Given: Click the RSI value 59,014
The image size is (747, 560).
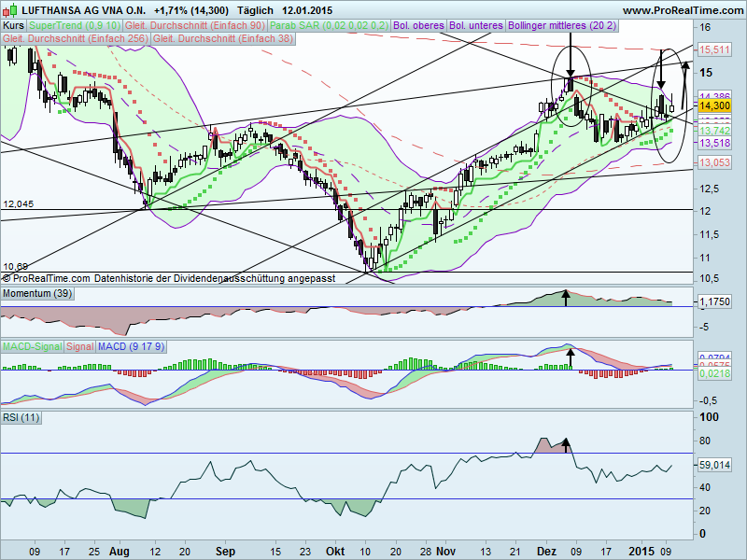Looking at the screenshot, I should (x=714, y=465).
